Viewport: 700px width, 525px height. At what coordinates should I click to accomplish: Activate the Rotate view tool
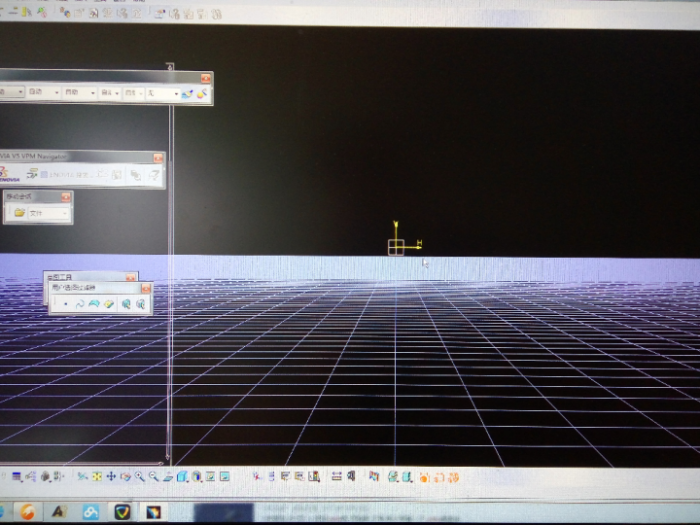125,477
